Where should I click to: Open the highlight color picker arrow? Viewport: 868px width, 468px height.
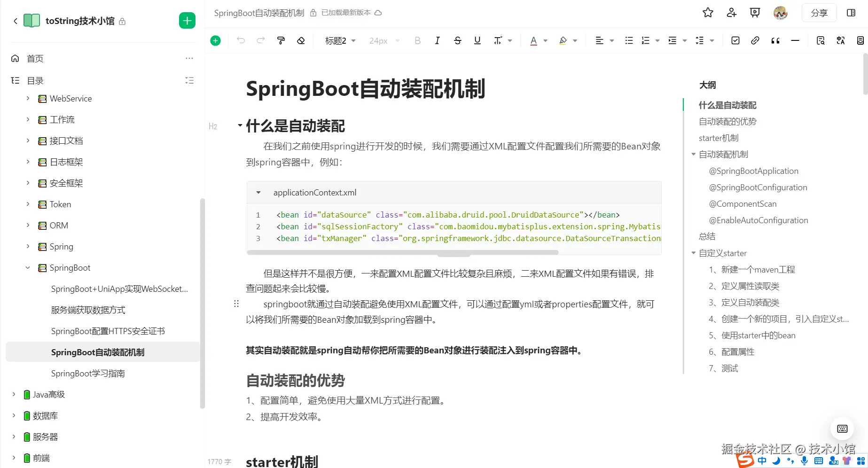[x=575, y=41]
